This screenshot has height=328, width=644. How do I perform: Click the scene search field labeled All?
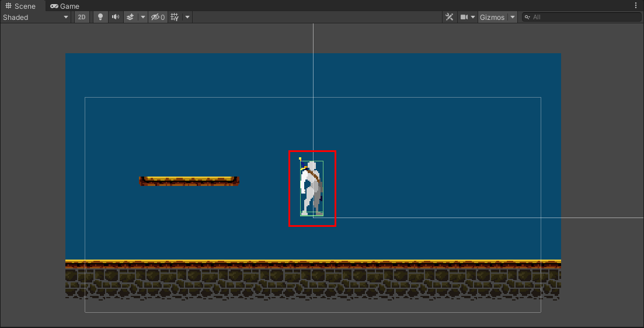pyautogui.click(x=582, y=18)
